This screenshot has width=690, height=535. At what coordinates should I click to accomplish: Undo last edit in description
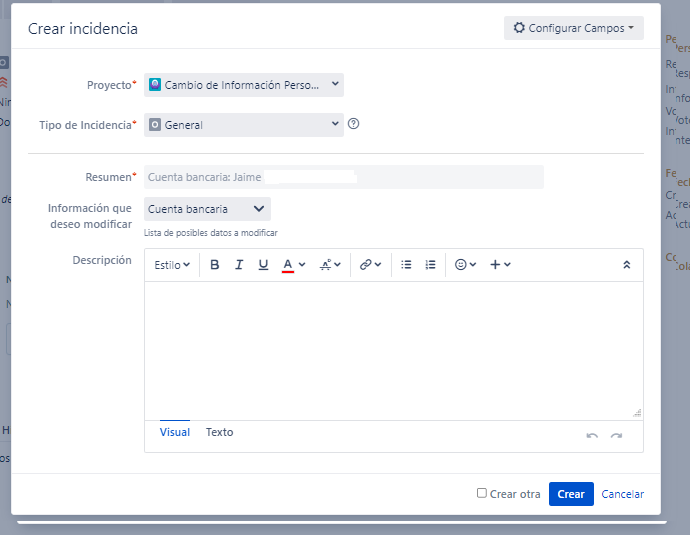click(x=592, y=436)
